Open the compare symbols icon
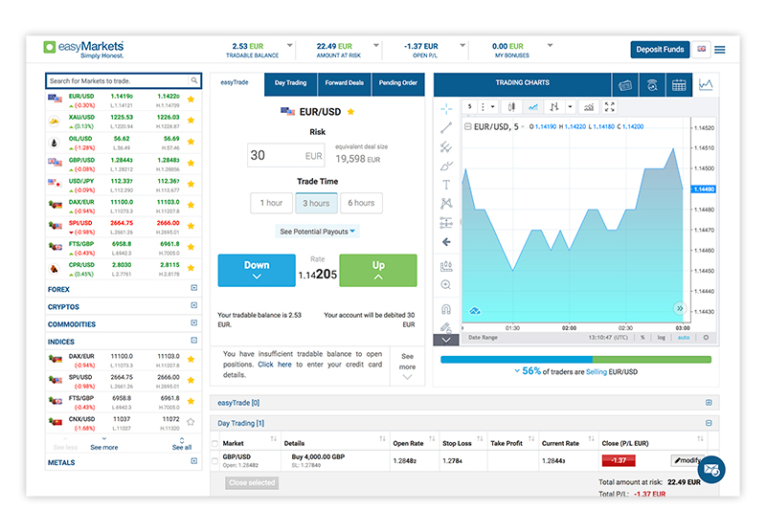This screenshot has width=766, height=532. [554, 107]
